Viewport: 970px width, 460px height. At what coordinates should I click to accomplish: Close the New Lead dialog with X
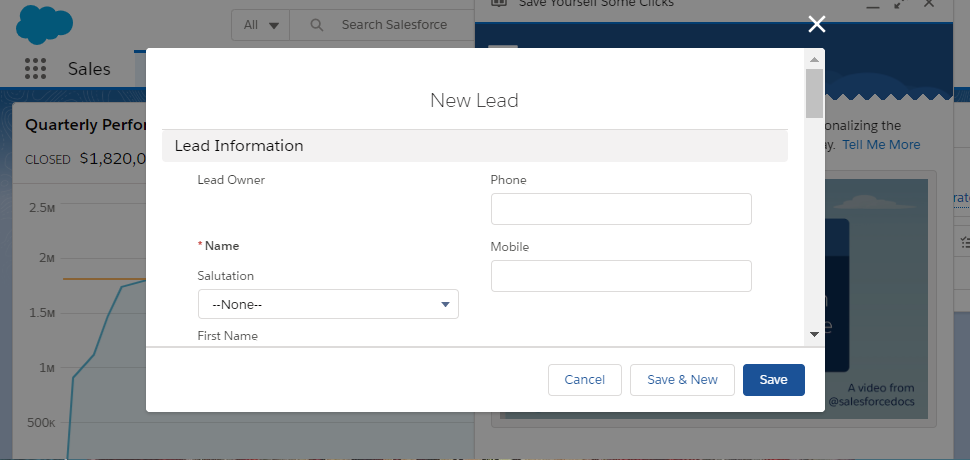[x=817, y=25]
